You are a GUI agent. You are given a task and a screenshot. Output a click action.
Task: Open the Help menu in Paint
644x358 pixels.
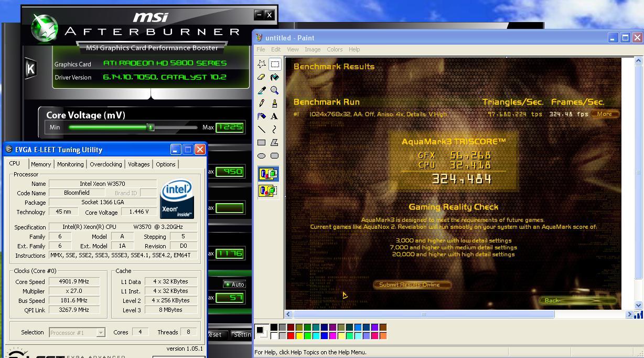355,49
